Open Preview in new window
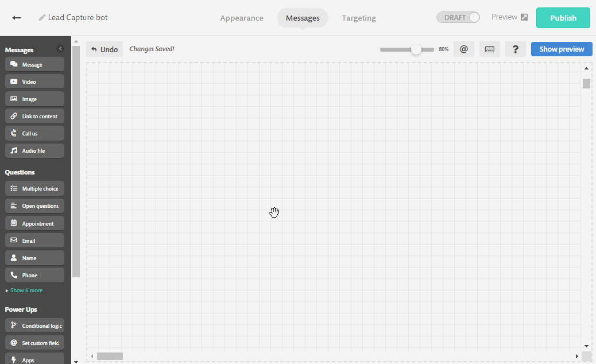596x364 pixels. [x=509, y=17]
